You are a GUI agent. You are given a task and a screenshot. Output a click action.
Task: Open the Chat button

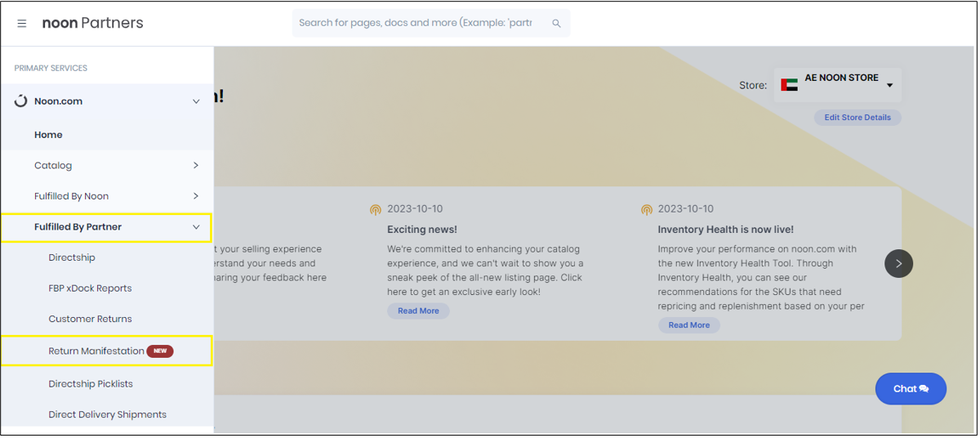911,389
